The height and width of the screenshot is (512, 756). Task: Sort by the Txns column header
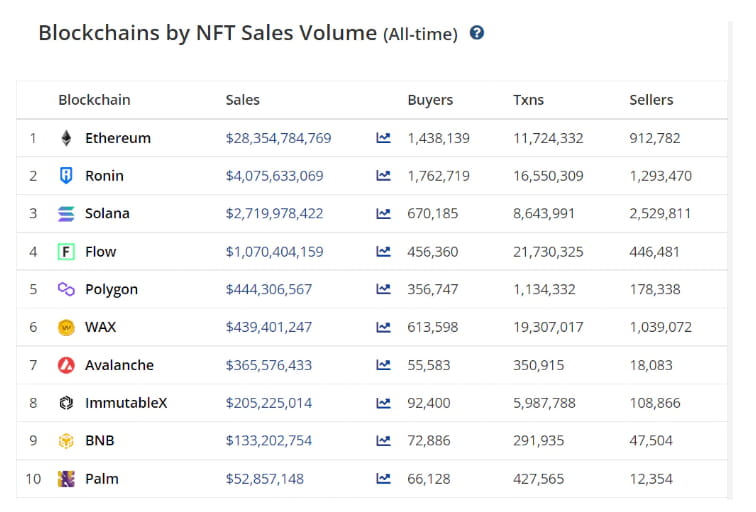530,100
